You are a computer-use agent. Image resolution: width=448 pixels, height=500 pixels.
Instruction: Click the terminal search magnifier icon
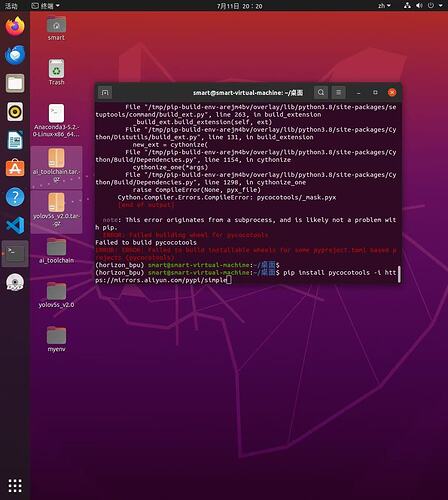[321, 92]
